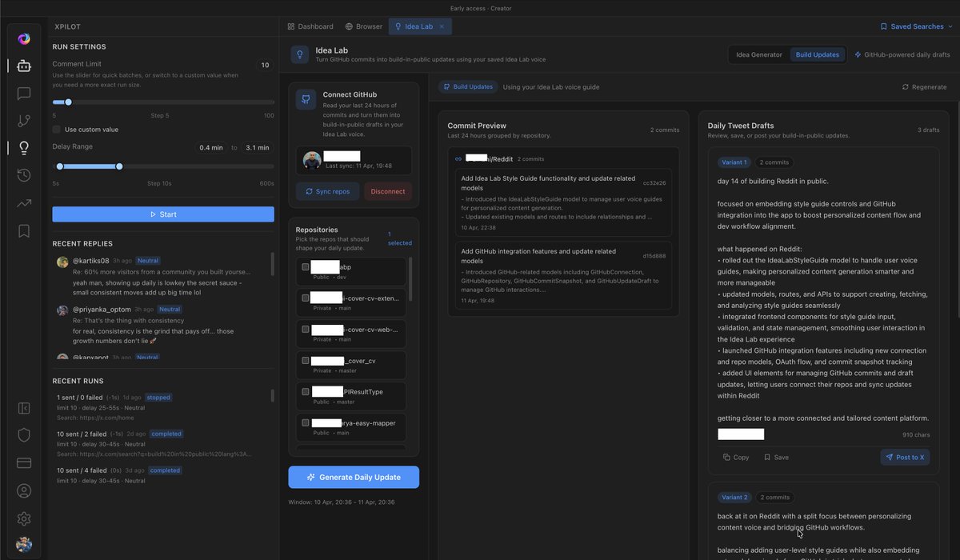The width and height of the screenshot is (960, 560).
Task: Open the user account sidebar icon
Action: pyautogui.click(x=24, y=490)
